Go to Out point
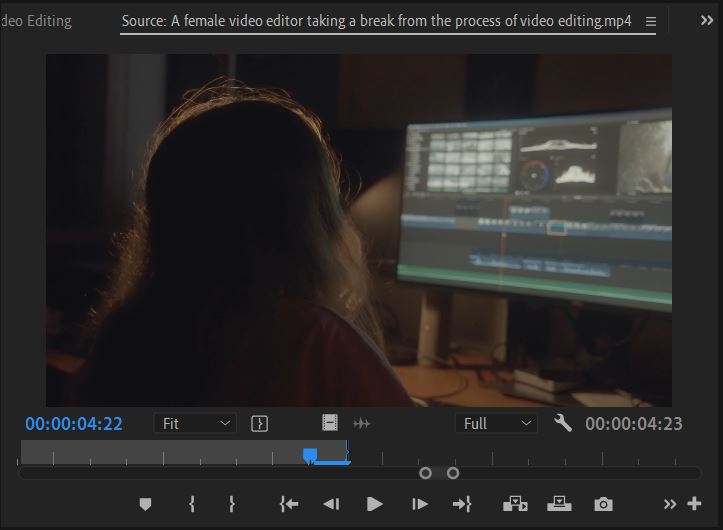Screen dimensions: 723x530 462,504
